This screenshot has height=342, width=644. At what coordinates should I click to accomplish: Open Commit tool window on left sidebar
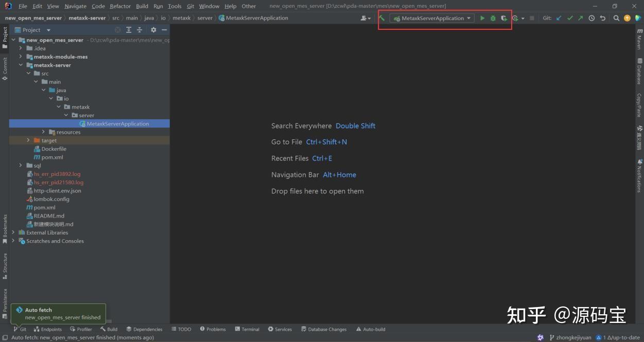point(5,69)
